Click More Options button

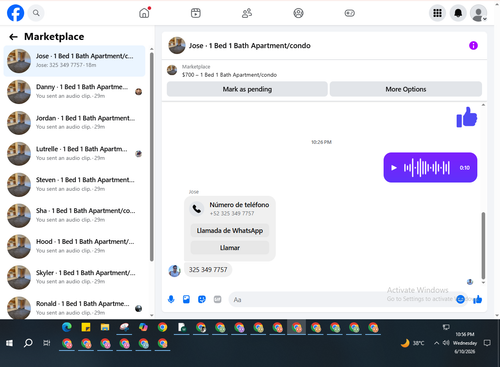(406, 89)
